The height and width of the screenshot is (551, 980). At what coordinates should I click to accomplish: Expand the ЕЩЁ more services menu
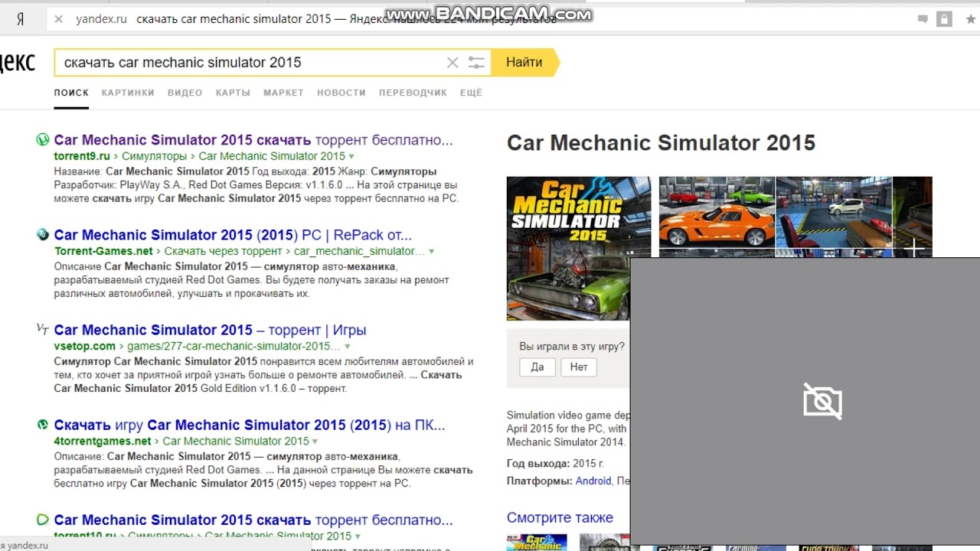tap(471, 93)
